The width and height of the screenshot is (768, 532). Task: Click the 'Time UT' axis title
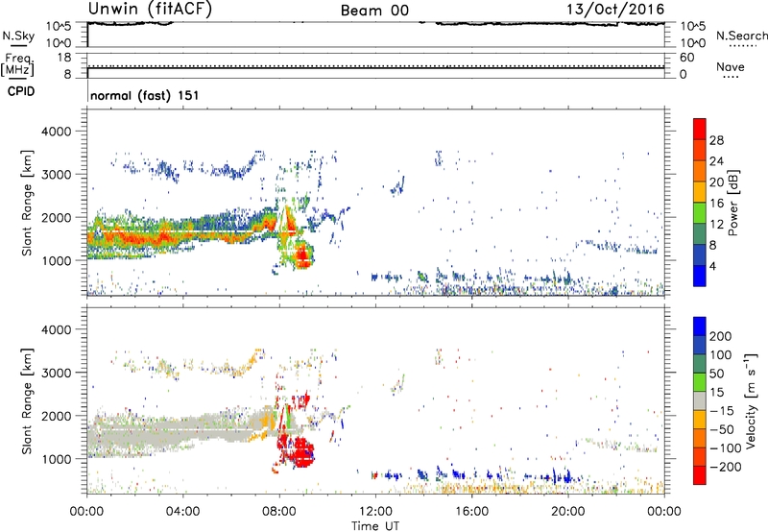click(x=375, y=526)
